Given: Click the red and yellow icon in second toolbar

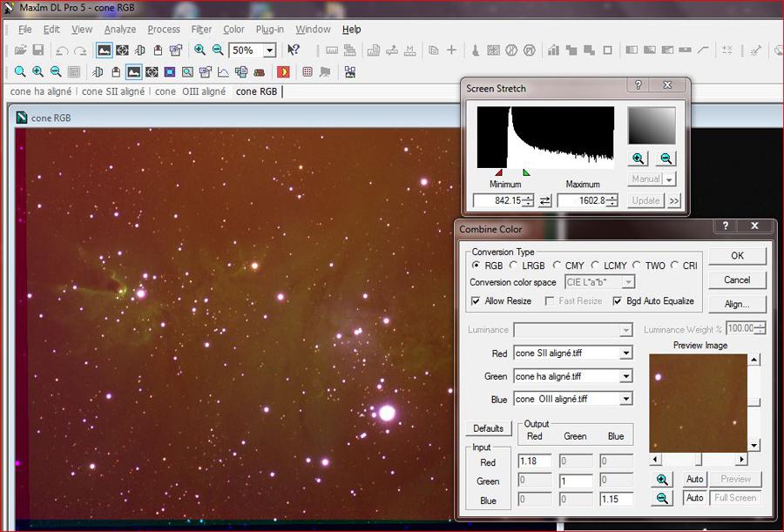Looking at the screenshot, I should 283,72.
